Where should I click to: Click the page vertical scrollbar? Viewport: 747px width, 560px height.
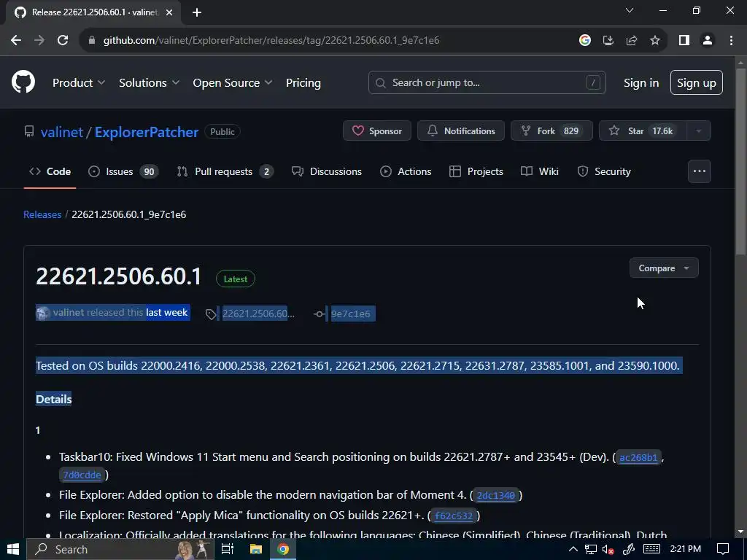[x=741, y=162]
